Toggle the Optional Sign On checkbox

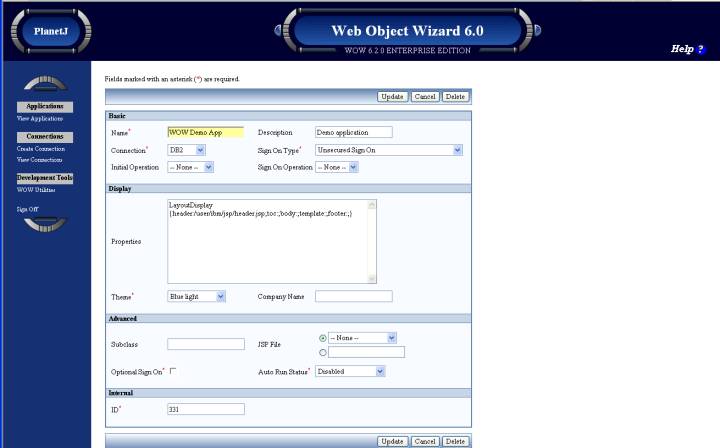pos(173,371)
